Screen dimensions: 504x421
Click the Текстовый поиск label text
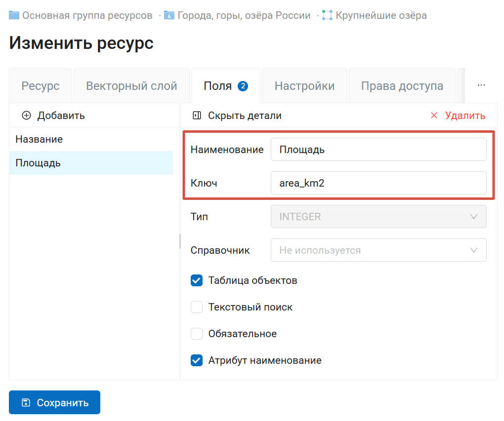click(251, 307)
